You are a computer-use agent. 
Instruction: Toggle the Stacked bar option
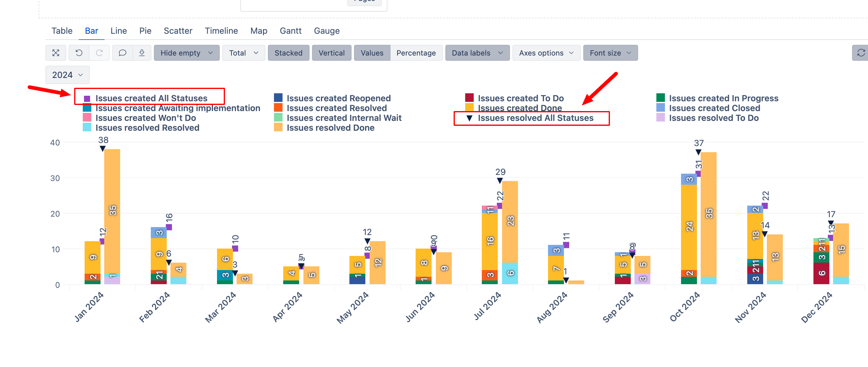pyautogui.click(x=288, y=53)
